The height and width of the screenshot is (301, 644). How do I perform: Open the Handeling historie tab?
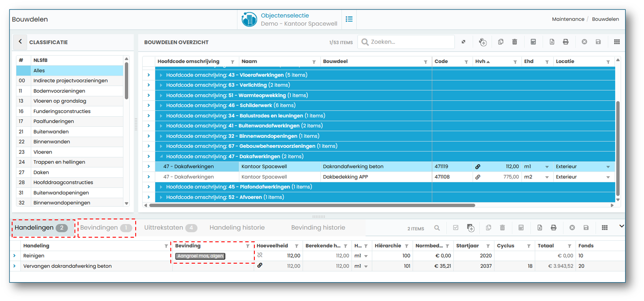pos(237,228)
